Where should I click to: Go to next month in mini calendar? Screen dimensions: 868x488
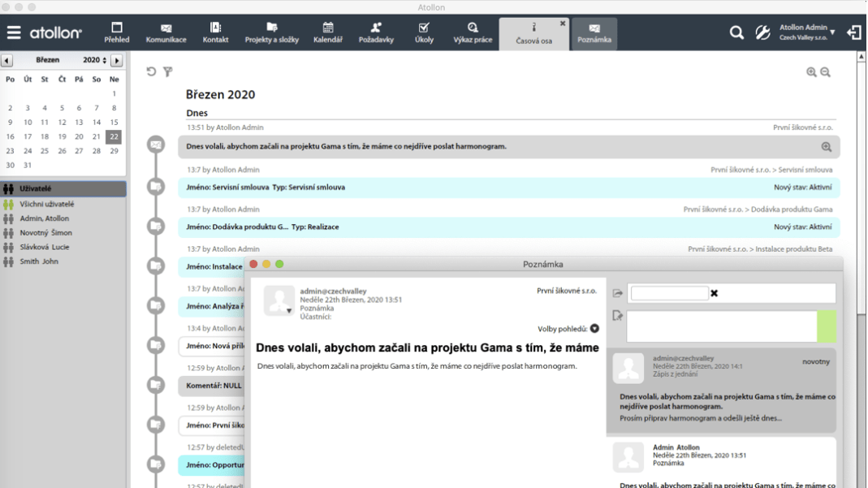click(117, 60)
